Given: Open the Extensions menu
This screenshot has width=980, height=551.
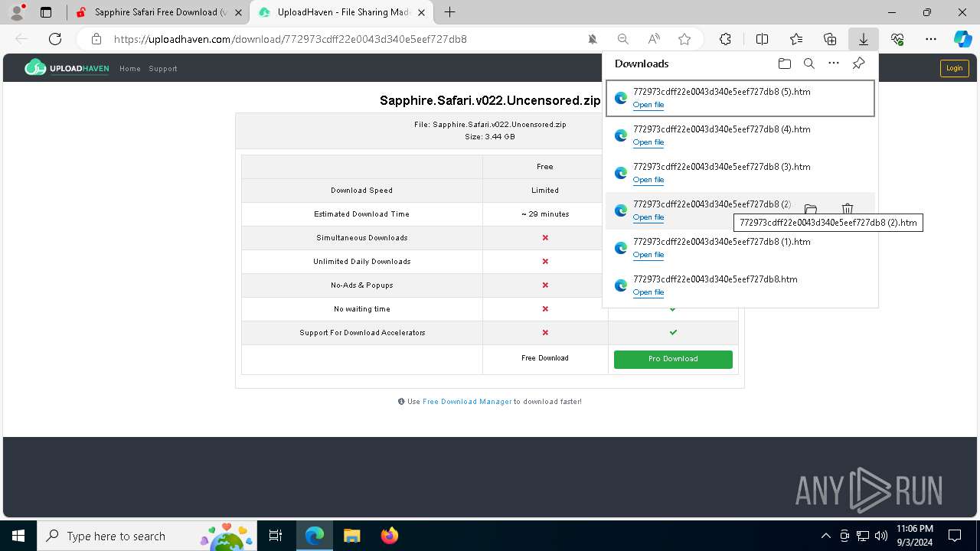Looking at the screenshot, I should [725, 39].
